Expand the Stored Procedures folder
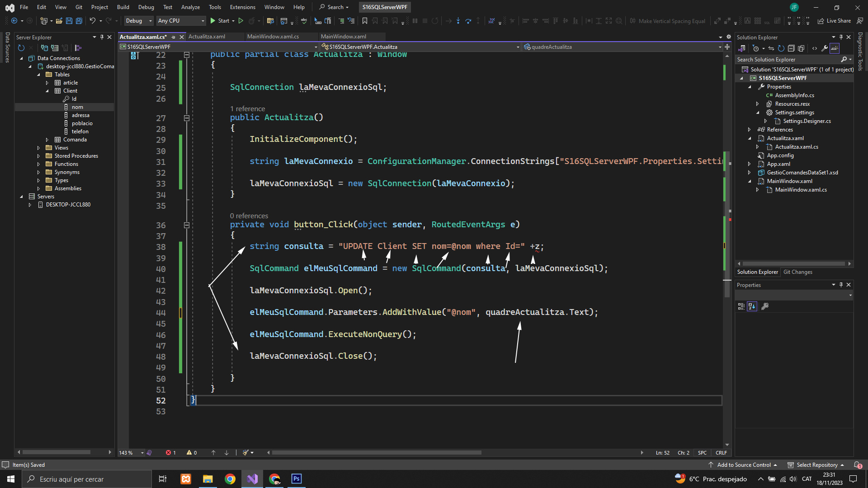The width and height of the screenshot is (868, 488). click(x=38, y=156)
